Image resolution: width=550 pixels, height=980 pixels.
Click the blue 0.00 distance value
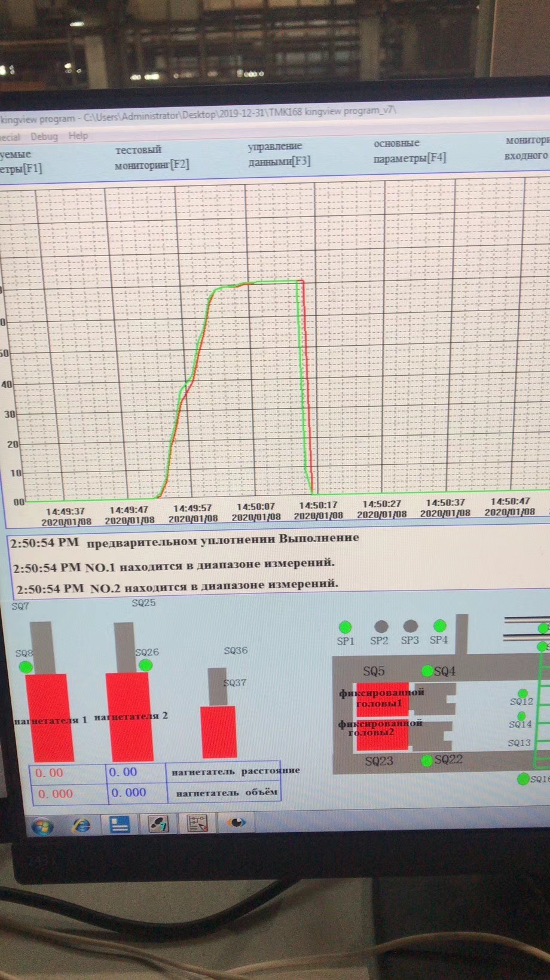[x=123, y=772]
